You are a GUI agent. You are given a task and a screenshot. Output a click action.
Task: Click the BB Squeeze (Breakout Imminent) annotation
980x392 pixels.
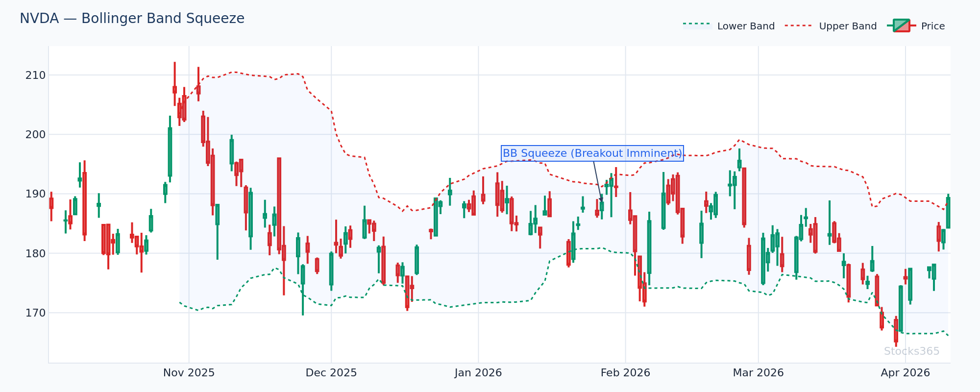coord(592,153)
